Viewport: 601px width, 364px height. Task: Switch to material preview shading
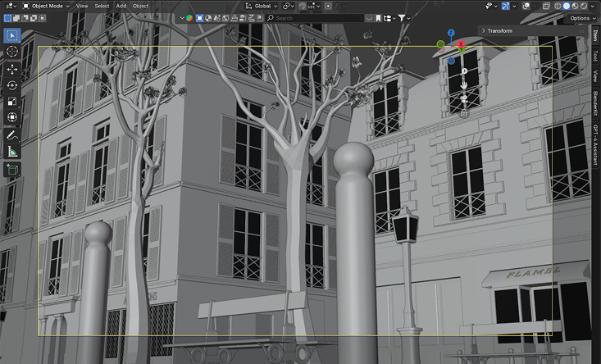point(575,6)
